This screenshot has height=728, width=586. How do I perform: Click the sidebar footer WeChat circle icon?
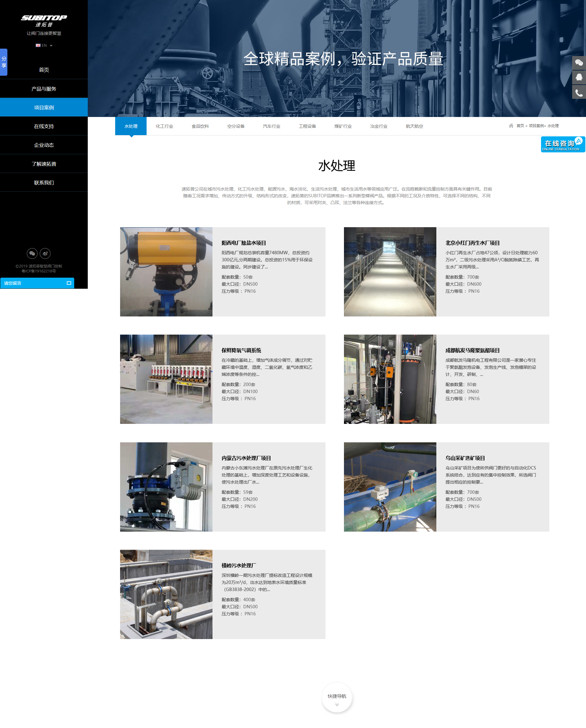(x=32, y=253)
